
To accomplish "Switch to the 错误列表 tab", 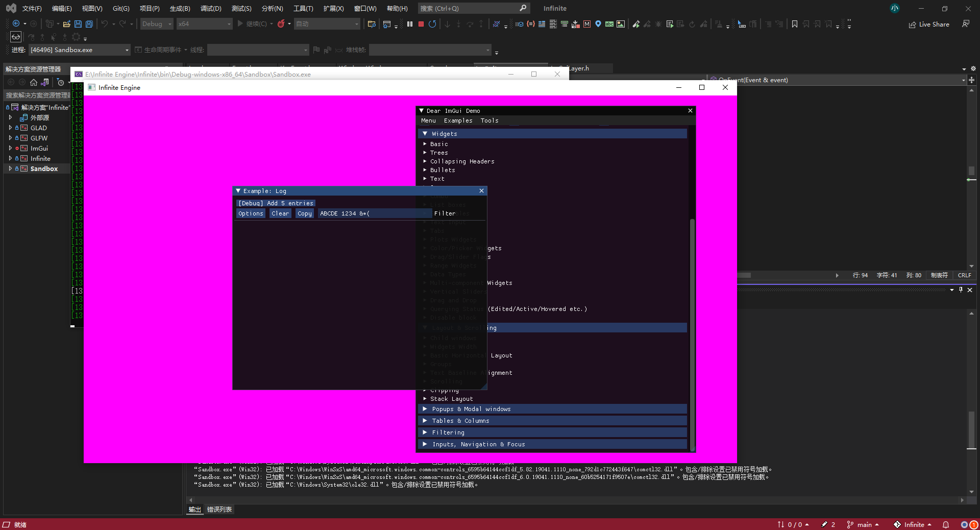I will 219,509.
